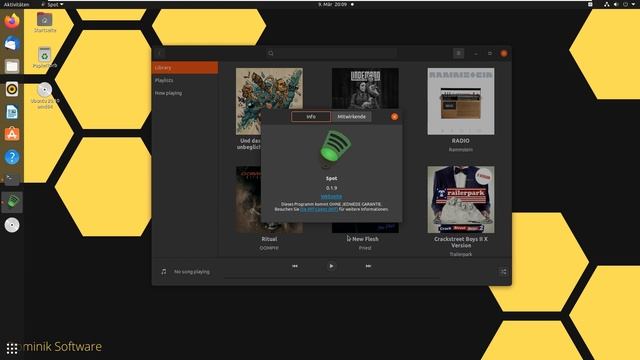640x360 pixels.
Task: Click the New Flesh album title
Action: tap(365, 239)
